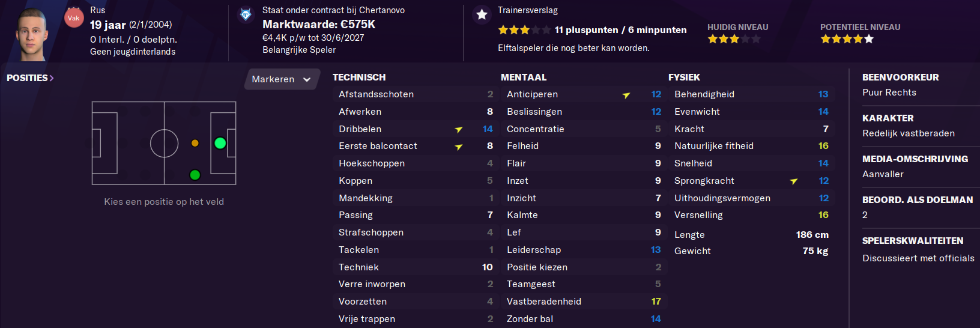
Task: Select the bright green striker position dot
Action: point(220,143)
